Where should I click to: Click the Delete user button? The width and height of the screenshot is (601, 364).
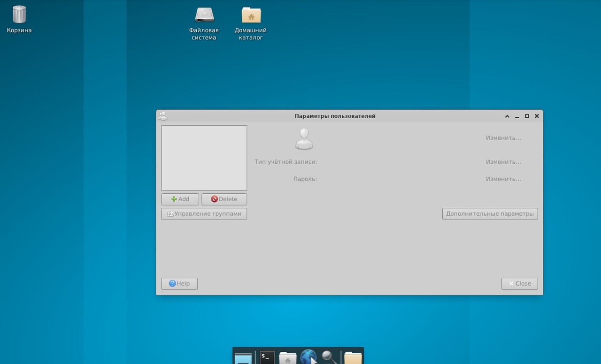(224, 199)
